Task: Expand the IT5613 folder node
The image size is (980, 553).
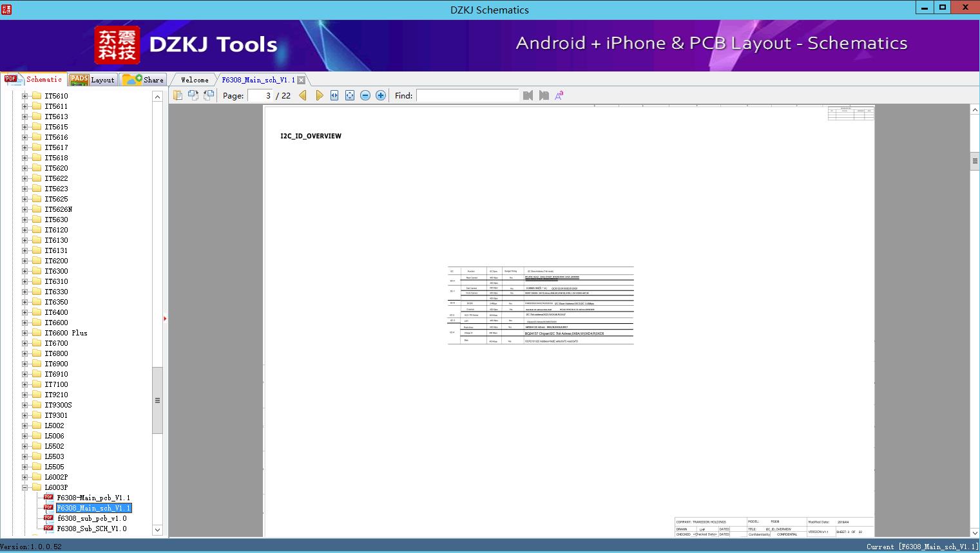Action: tap(24, 117)
